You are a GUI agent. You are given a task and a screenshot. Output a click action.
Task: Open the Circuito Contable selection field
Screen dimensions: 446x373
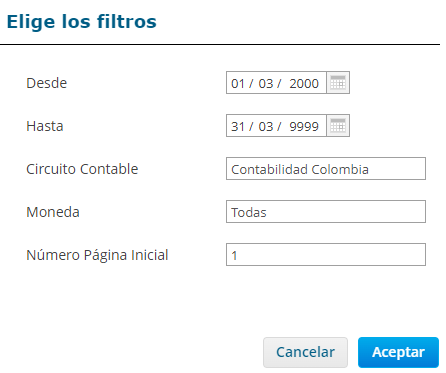click(x=326, y=169)
